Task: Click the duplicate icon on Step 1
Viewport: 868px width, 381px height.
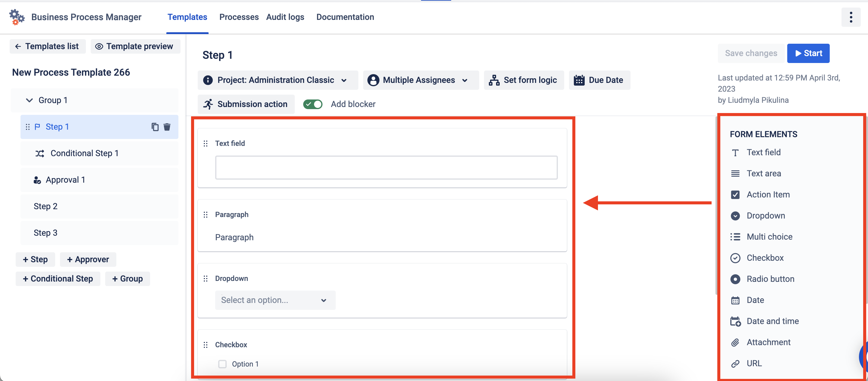Action: [155, 127]
